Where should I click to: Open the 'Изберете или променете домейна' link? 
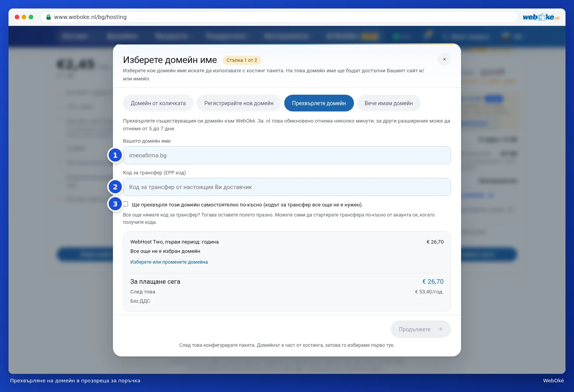coord(169,262)
